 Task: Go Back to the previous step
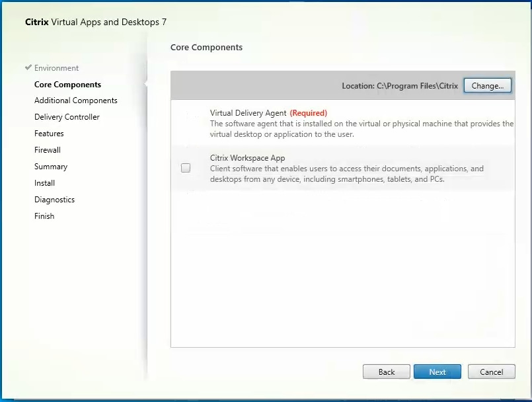pos(387,372)
